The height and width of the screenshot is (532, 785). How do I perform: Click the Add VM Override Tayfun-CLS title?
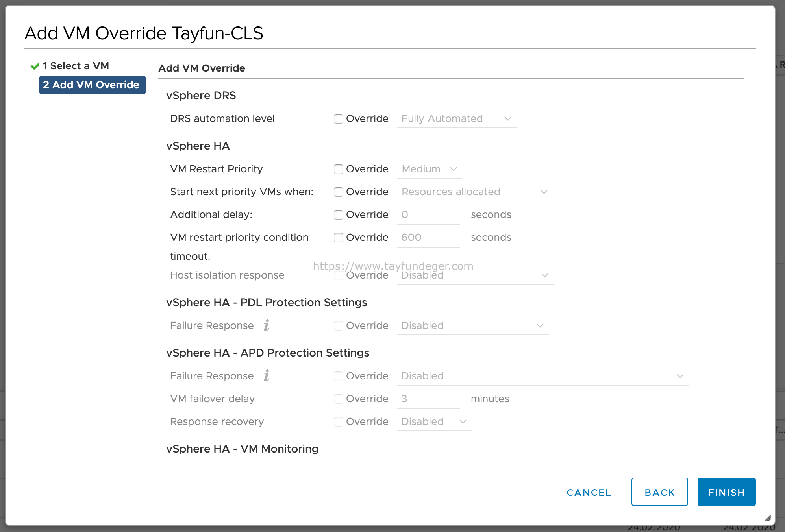pos(144,33)
